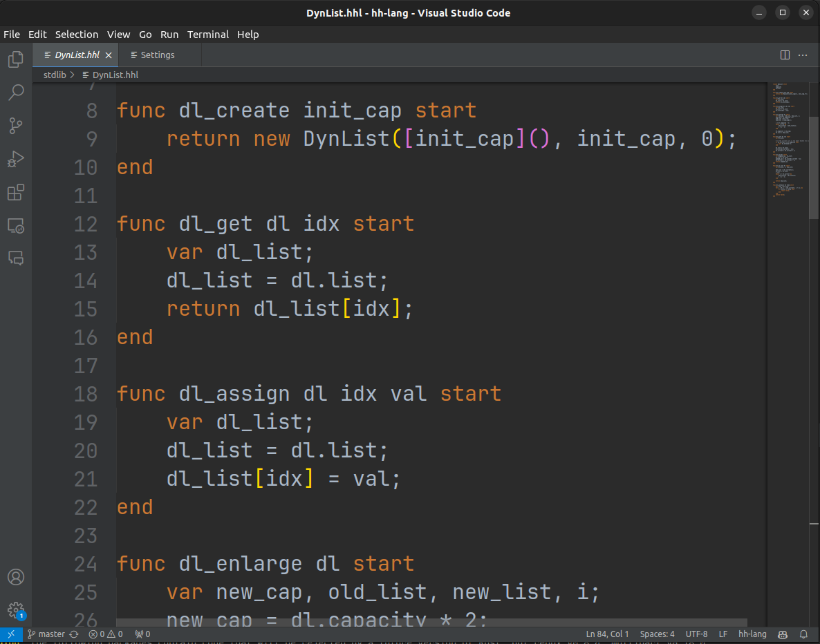
Task: Open a remote window from the status bar
Action: (x=11, y=634)
